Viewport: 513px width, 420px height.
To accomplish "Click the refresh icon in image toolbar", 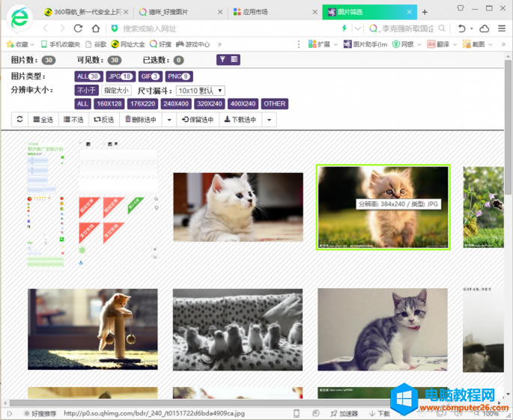I will (19, 120).
